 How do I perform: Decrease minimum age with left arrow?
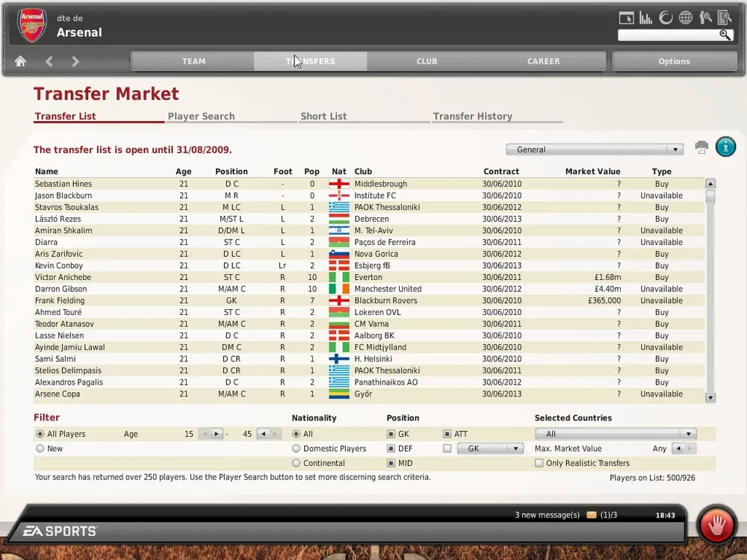205,434
